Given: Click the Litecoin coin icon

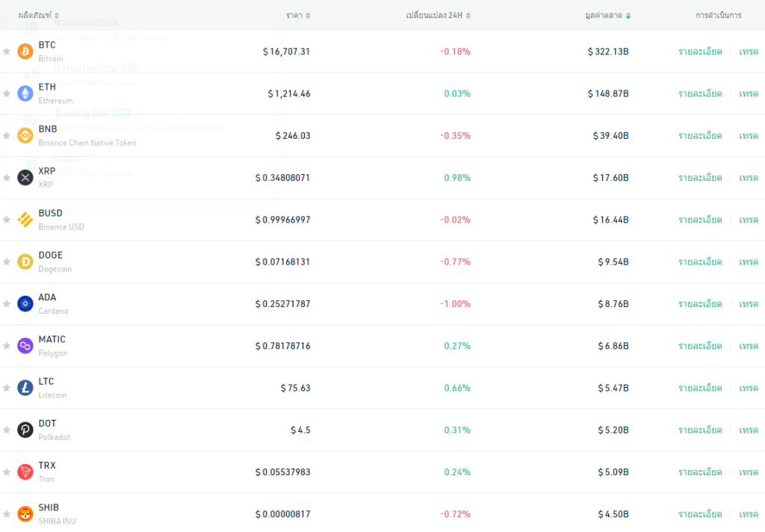Looking at the screenshot, I should click(25, 388).
